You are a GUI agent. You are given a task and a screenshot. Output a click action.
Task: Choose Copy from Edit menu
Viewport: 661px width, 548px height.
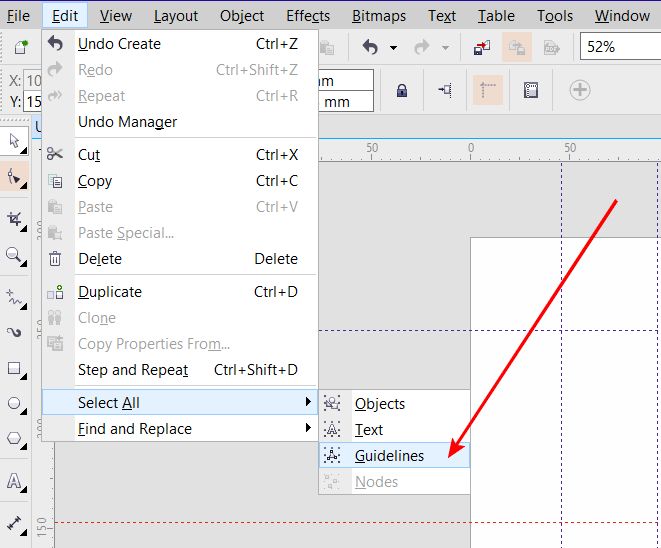point(180,181)
